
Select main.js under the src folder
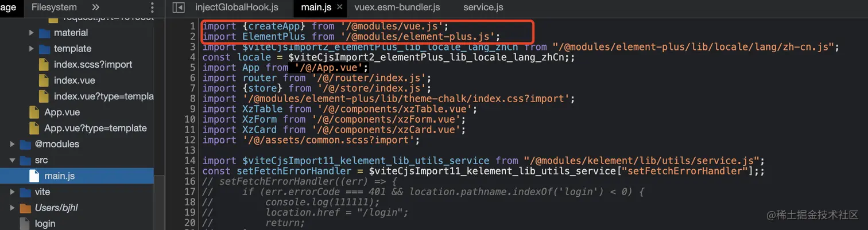(59, 176)
